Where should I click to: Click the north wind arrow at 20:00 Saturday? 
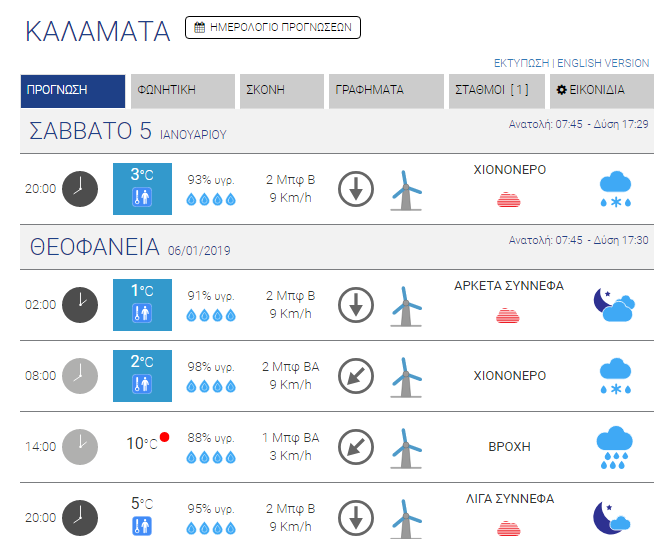point(356,189)
